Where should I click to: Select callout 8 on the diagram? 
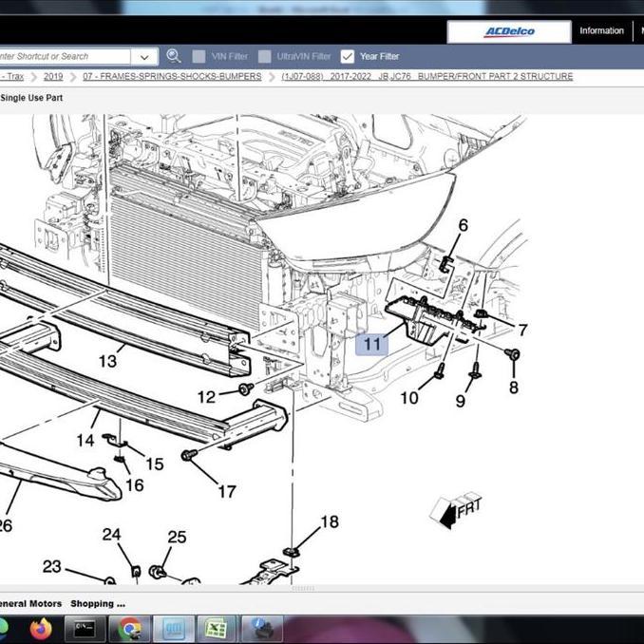[513, 388]
